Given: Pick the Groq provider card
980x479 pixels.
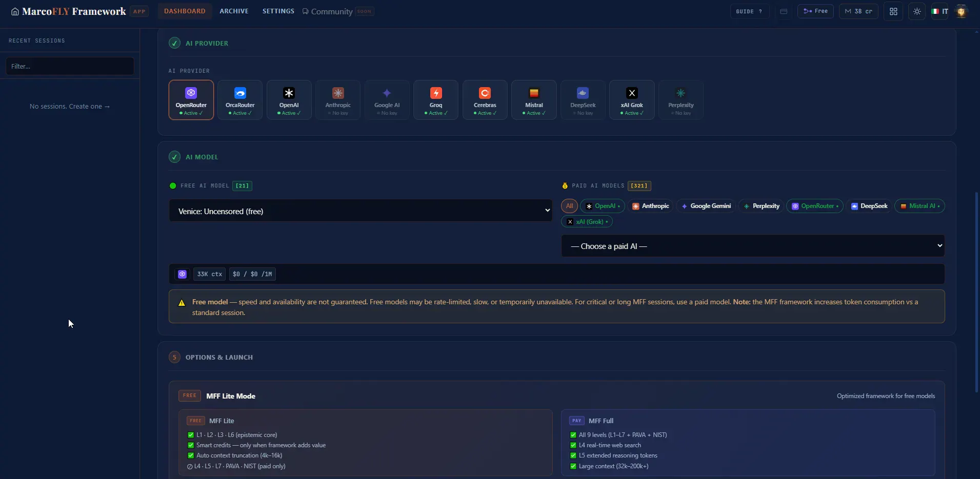Looking at the screenshot, I should (436, 100).
